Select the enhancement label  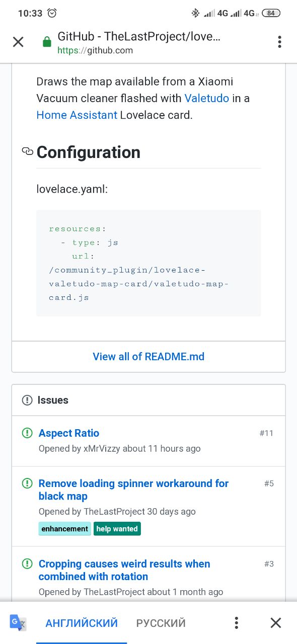[x=65, y=529]
